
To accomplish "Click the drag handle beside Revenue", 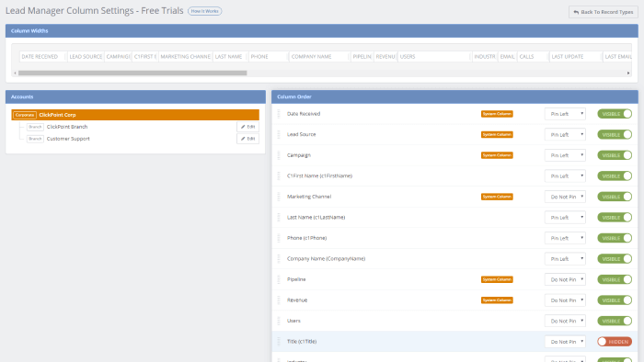I will point(279,300).
